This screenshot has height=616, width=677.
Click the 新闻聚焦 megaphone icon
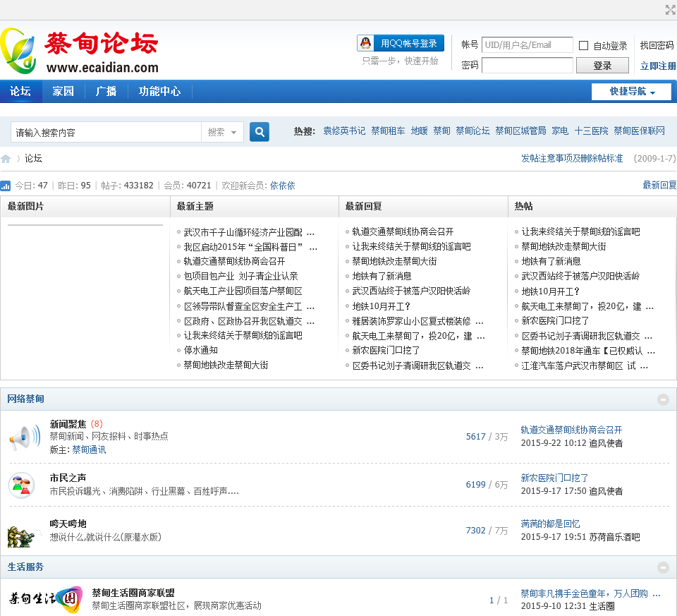(x=25, y=437)
